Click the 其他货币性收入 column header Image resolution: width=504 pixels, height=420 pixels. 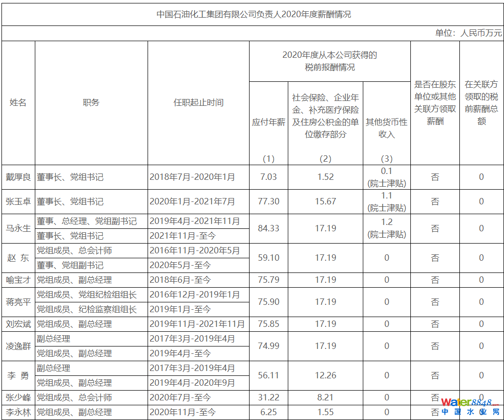tap(386, 128)
